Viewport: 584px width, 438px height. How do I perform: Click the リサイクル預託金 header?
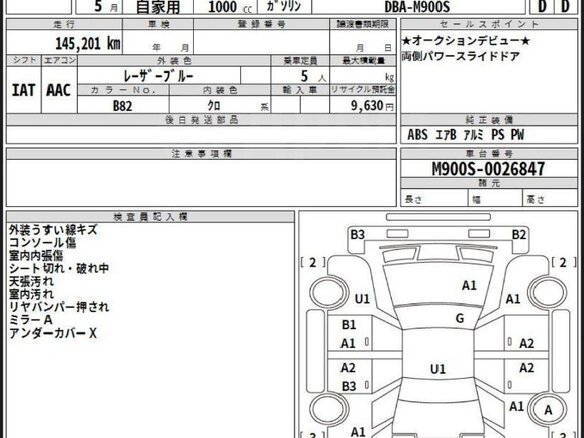363,90
